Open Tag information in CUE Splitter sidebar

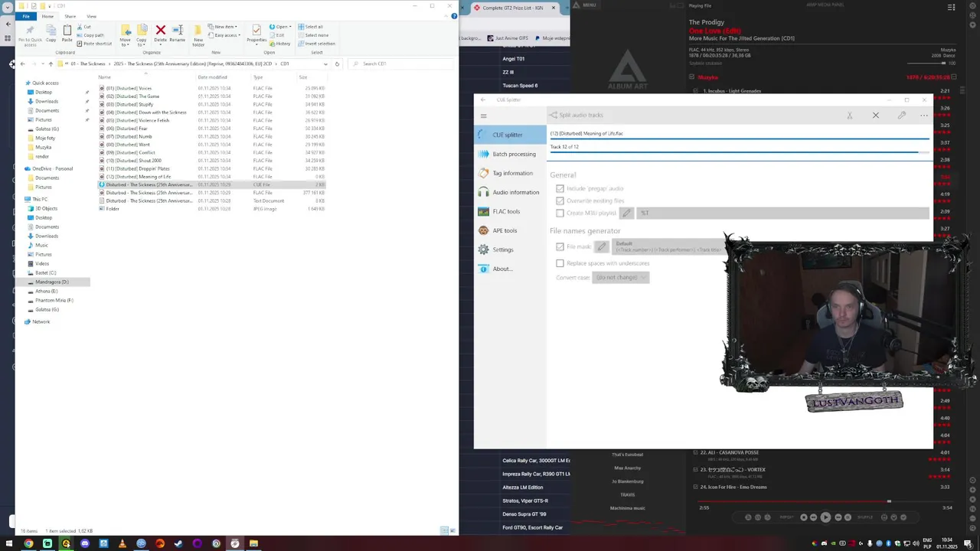(510, 173)
